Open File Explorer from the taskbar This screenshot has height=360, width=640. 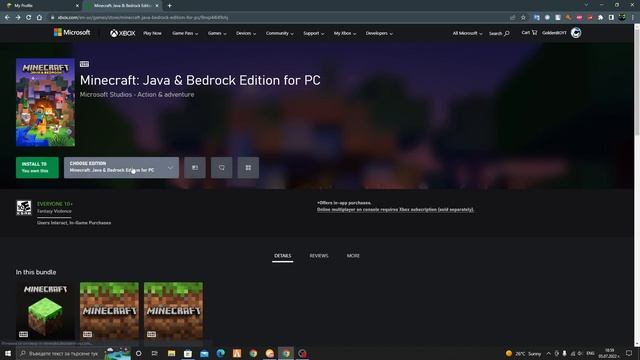tap(171, 353)
